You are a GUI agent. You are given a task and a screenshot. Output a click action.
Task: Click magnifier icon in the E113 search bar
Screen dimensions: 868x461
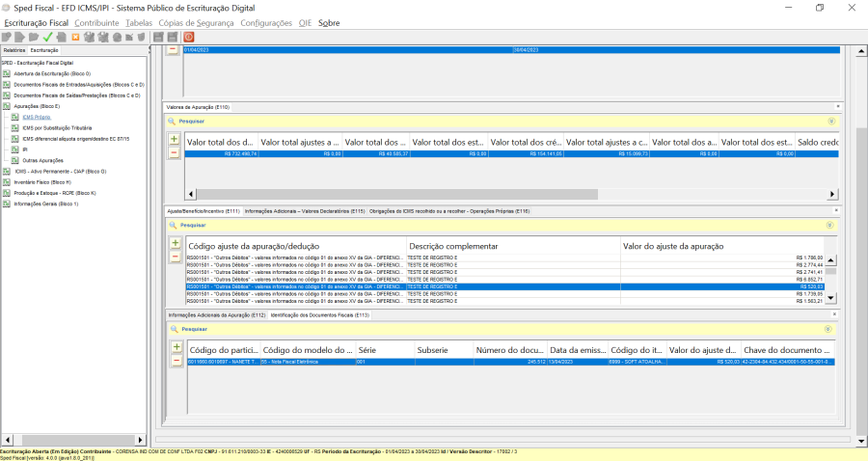pos(175,329)
